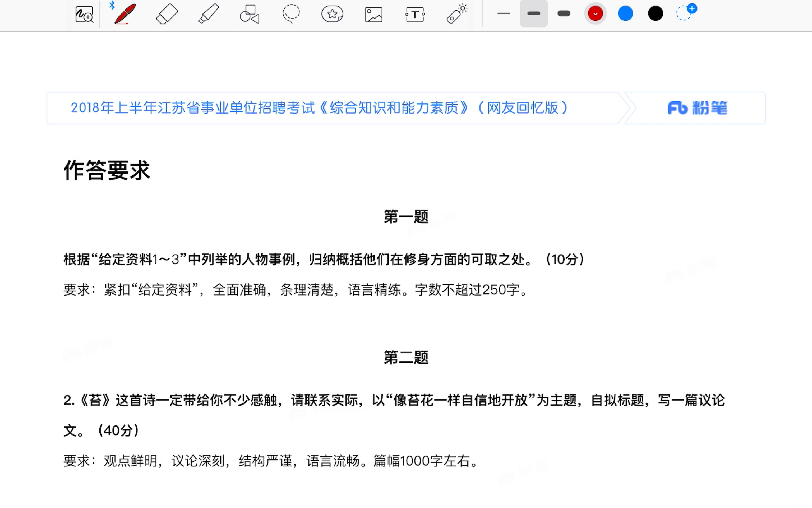Choose the medium stroke width

coord(533,13)
